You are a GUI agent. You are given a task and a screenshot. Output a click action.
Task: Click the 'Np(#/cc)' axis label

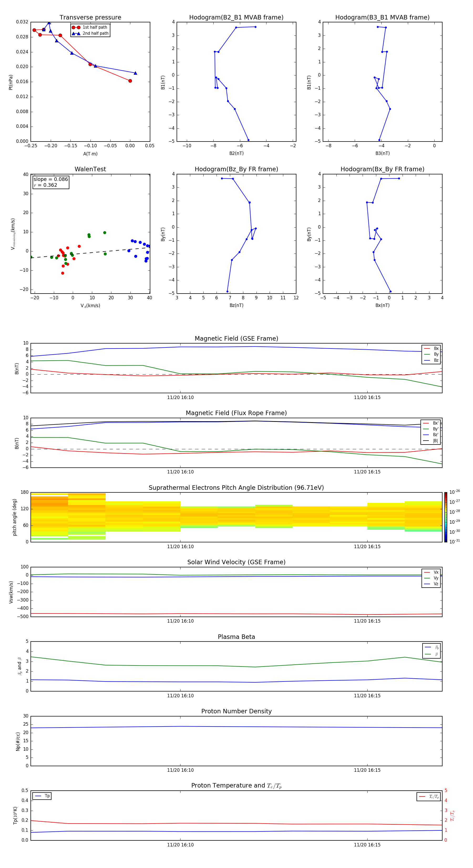pos(18,741)
